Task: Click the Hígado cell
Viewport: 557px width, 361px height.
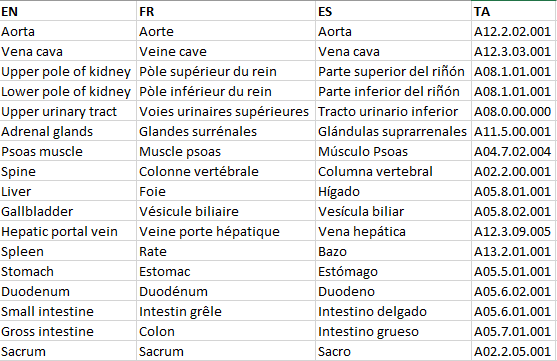Action: click(x=394, y=192)
